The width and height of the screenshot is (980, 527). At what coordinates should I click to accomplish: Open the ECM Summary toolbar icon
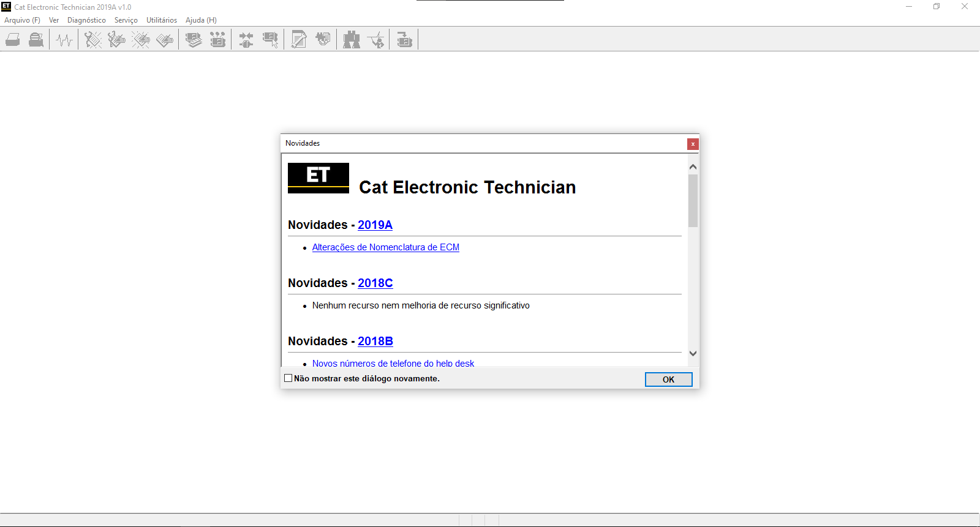click(194, 40)
